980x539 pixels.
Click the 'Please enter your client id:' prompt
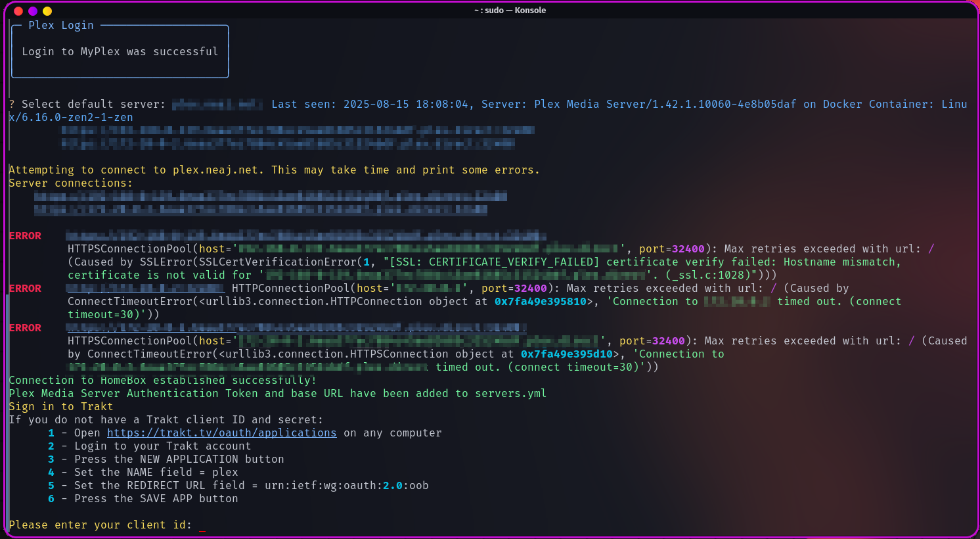(100, 525)
